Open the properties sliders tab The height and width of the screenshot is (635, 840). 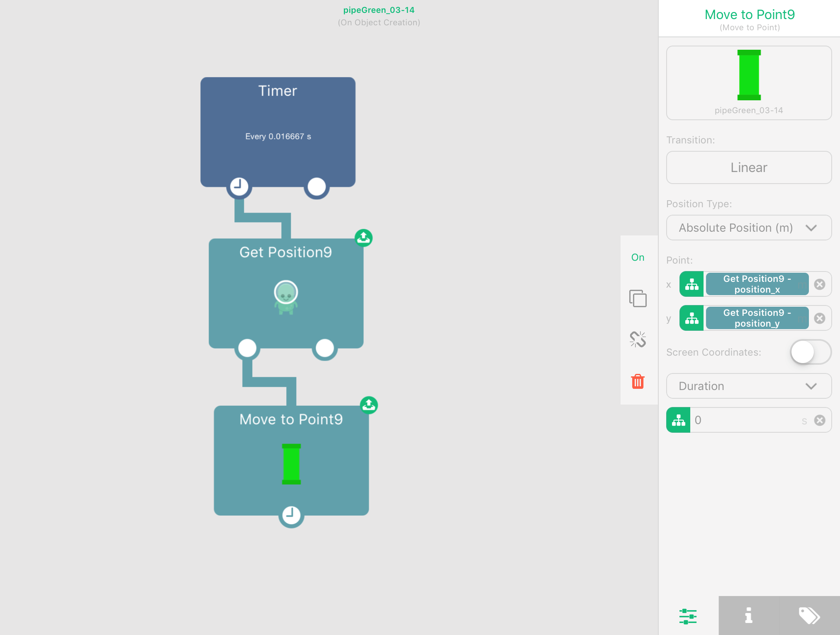click(688, 616)
